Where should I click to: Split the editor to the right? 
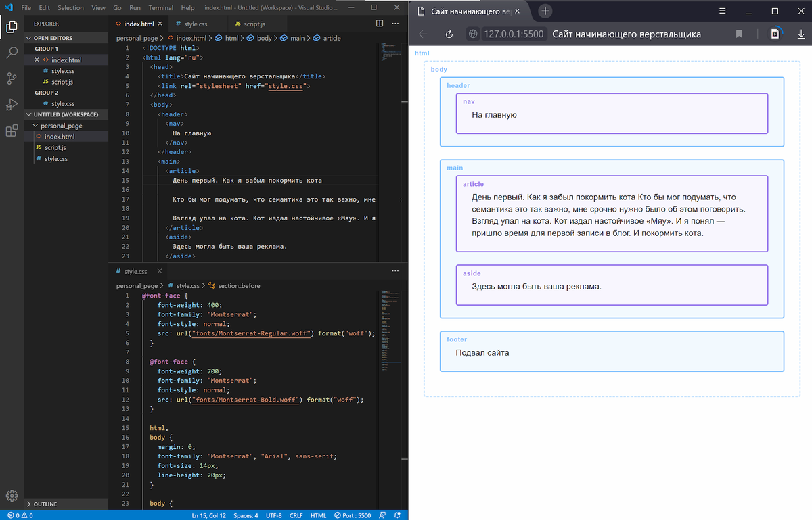point(380,24)
